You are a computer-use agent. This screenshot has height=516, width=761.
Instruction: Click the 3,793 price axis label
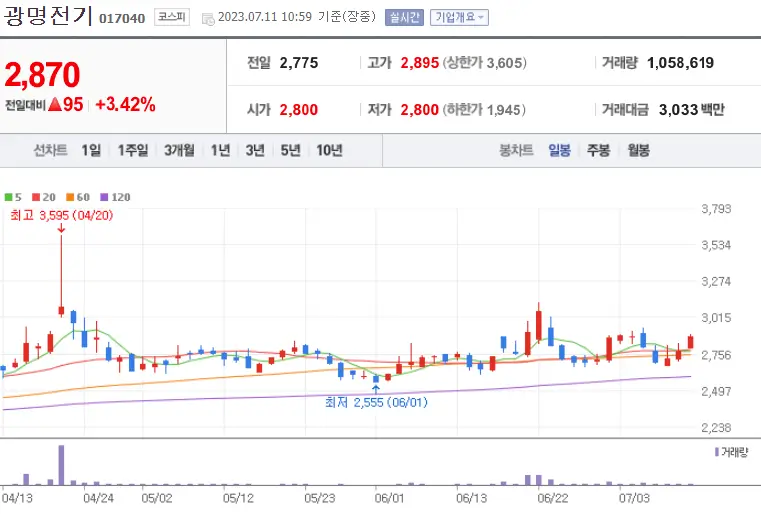pyautogui.click(x=716, y=209)
